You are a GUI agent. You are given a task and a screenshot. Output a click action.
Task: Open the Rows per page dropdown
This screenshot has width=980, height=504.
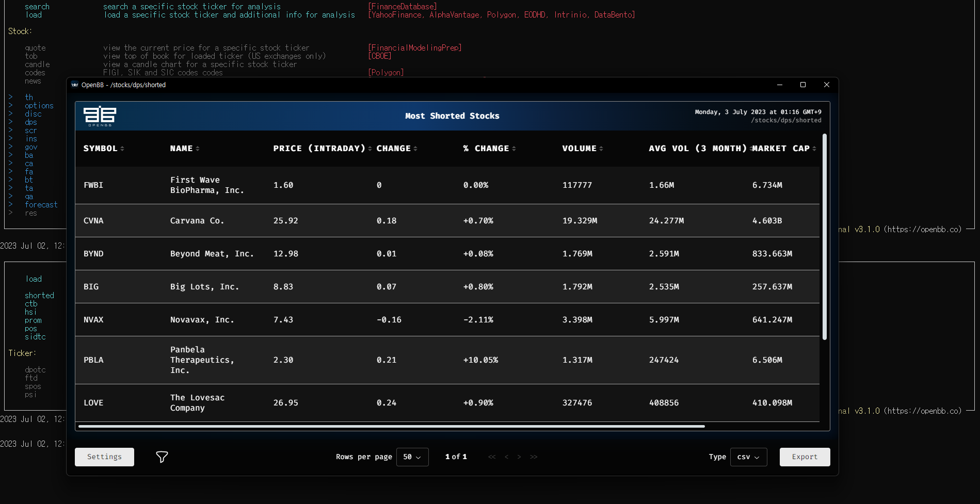[x=412, y=457]
